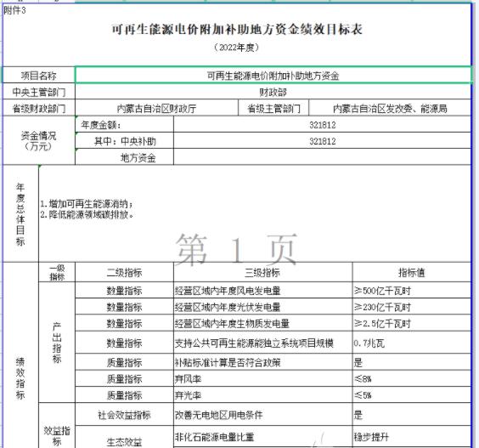
Task: Click the 附件3 cell
Action: click(x=14, y=11)
